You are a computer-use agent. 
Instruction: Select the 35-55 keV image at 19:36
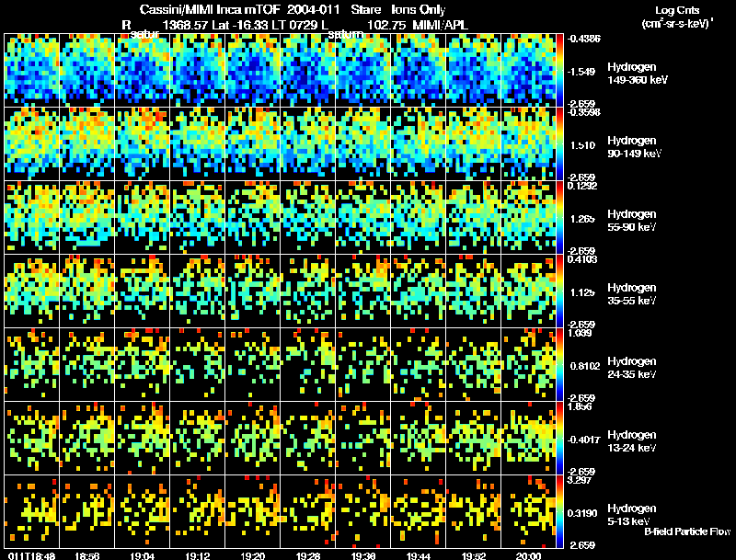(x=362, y=291)
